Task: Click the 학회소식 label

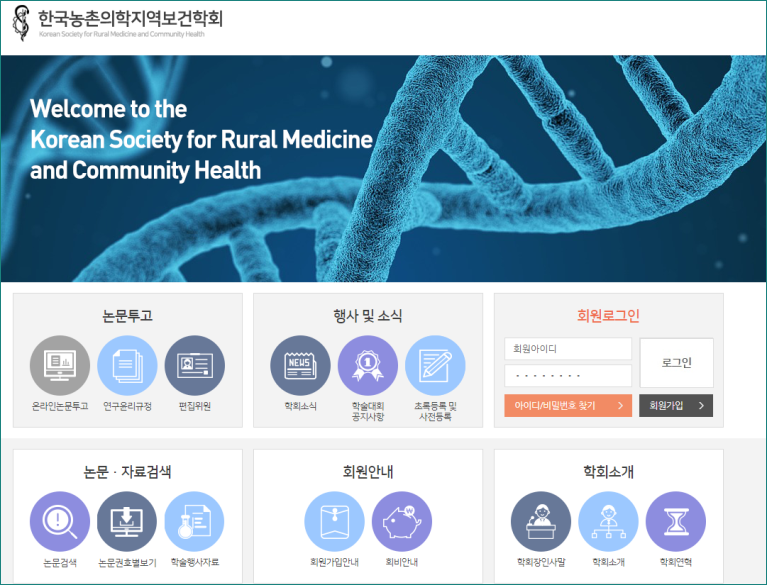Action: pyautogui.click(x=300, y=406)
